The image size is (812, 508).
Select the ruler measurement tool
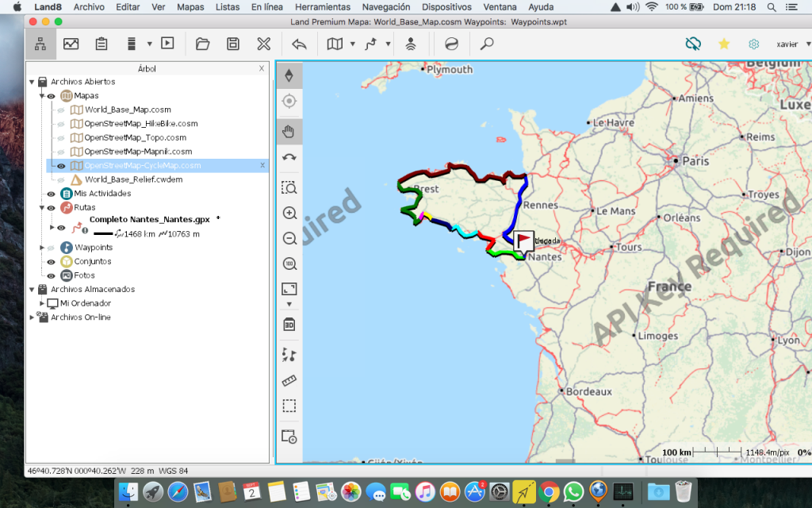(x=289, y=380)
